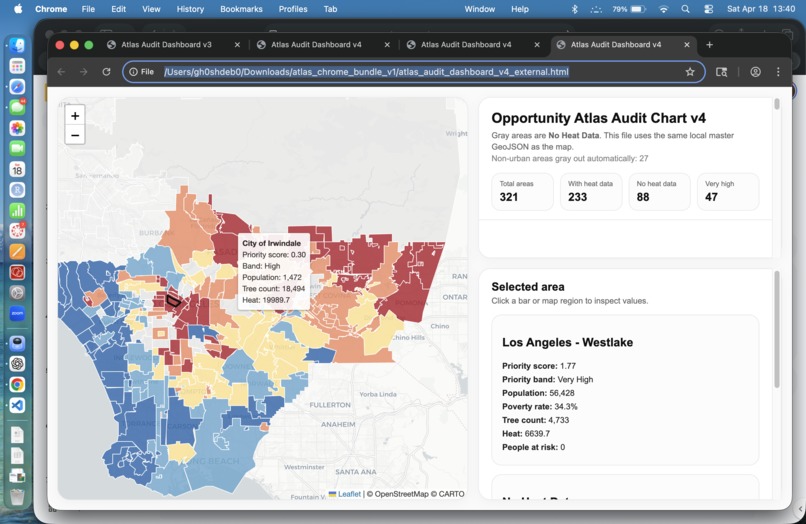This screenshot has height=524, width=806.
Task: Click Population: 56,428 in Selected area
Action: 538,393
